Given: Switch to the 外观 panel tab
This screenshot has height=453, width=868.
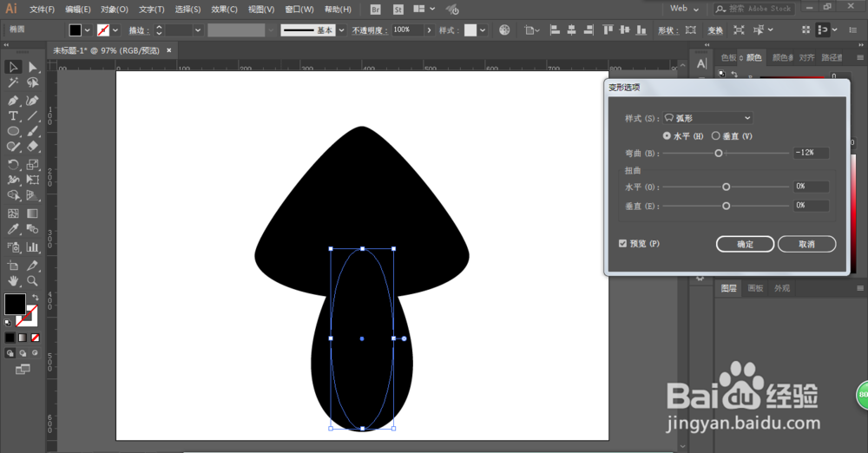Looking at the screenshot, I should point(782,288).
